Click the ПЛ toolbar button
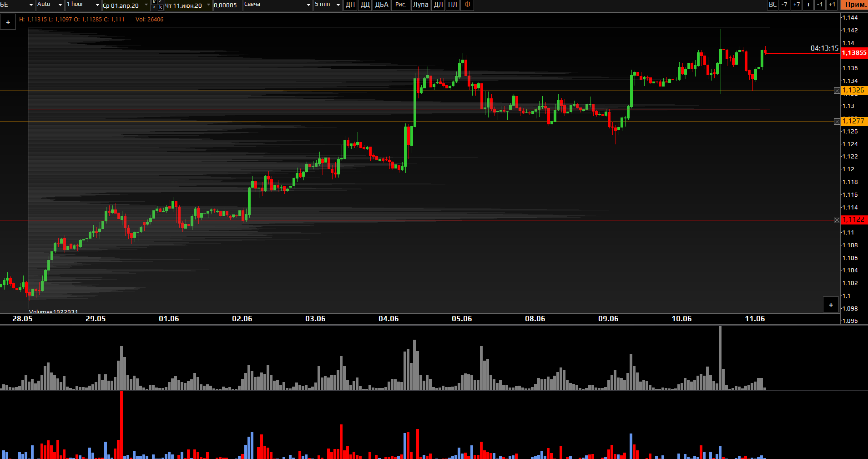Image resolution: width=868 pixels, height=459 pixels. [x=452, y=5]
